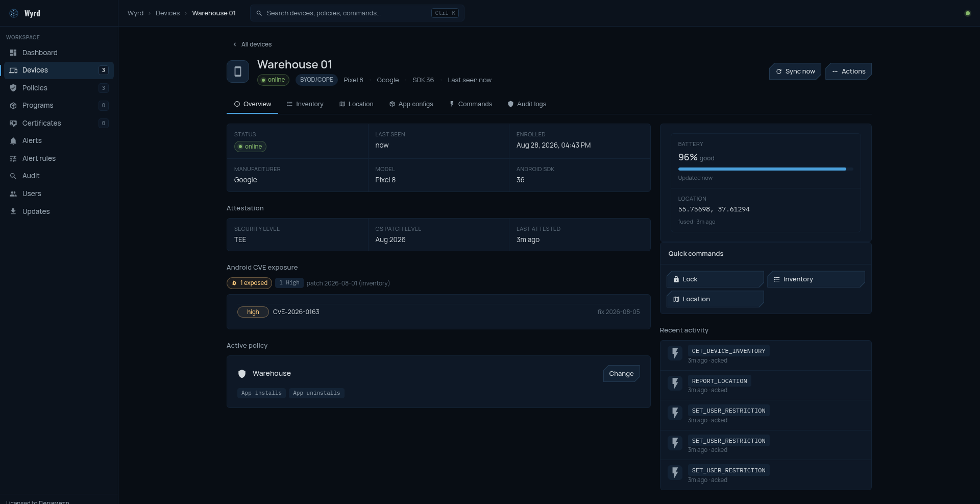Click bolt icon beside GET_DEVICE_INVENTORY
Viewport: 980px width, 504px height.
click(x=675, y=353)
